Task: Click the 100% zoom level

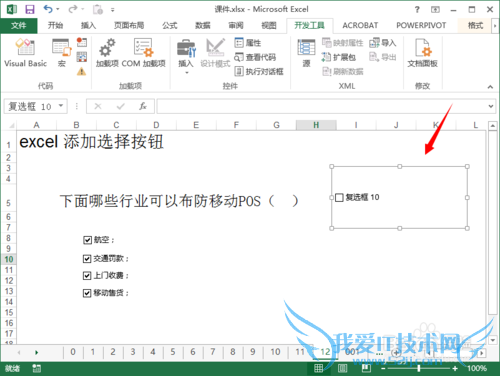Action: [477, 368]
